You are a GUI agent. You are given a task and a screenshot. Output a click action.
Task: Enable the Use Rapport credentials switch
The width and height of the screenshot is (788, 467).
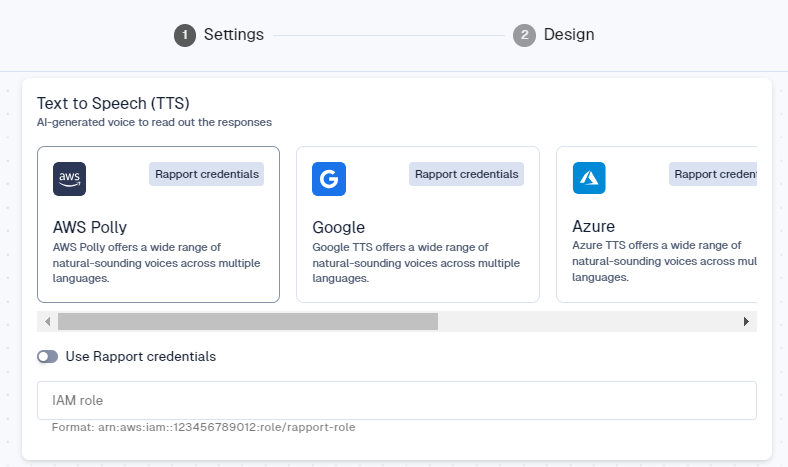point(47,357)
